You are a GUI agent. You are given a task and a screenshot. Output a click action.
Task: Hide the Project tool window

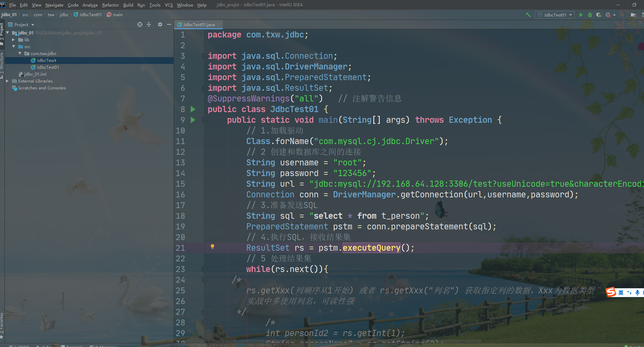pos(169,24)
